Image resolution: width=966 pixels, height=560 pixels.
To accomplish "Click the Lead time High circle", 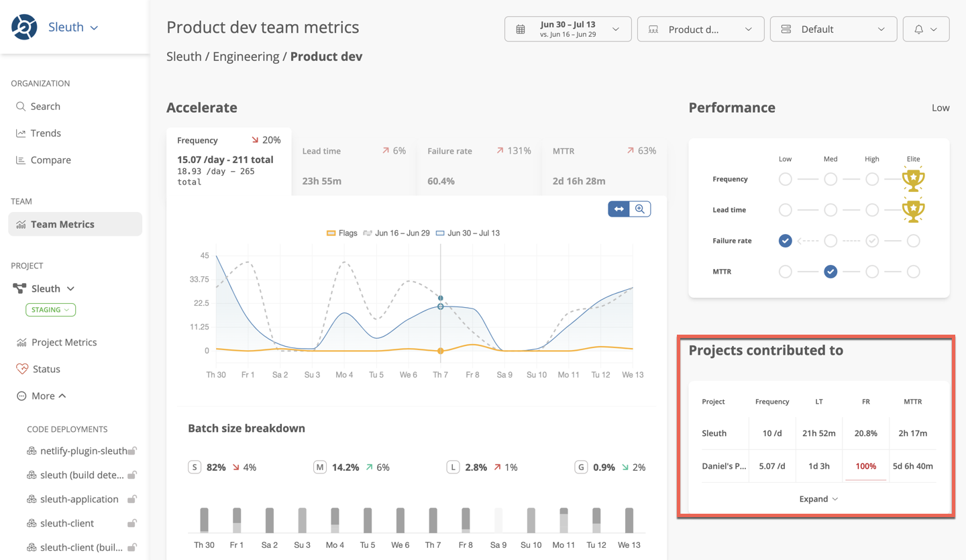I will (872, 210).
